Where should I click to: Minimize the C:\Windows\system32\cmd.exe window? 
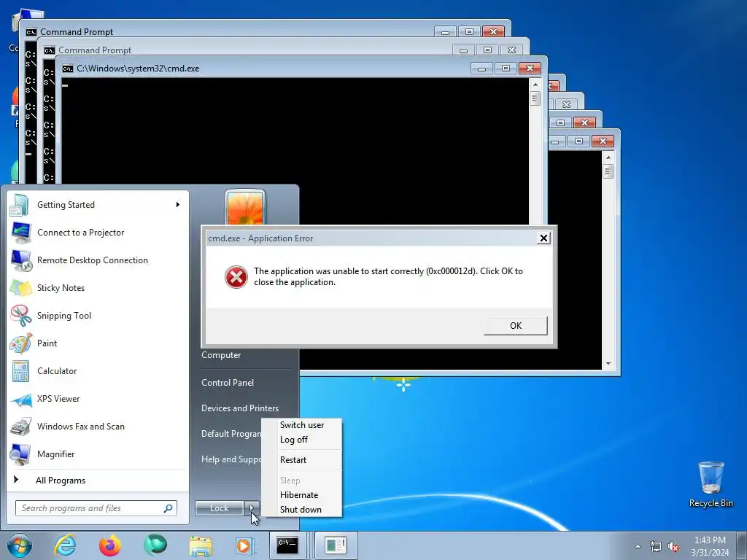pyautogui.click(x=481, y=69)
